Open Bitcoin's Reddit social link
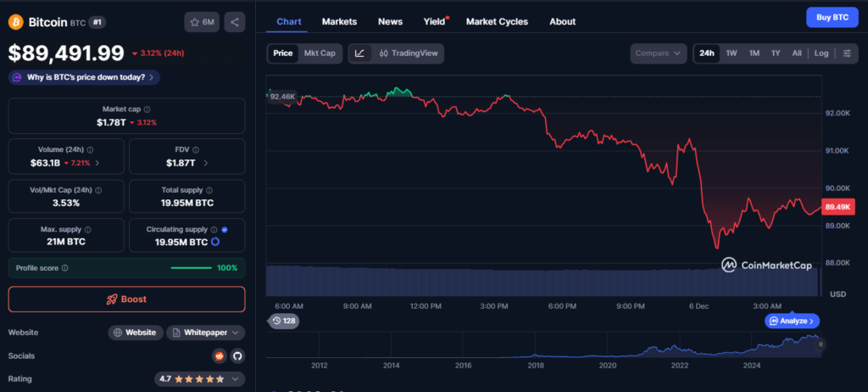Viewport: 868px width, 392px height. pos(219,356)
